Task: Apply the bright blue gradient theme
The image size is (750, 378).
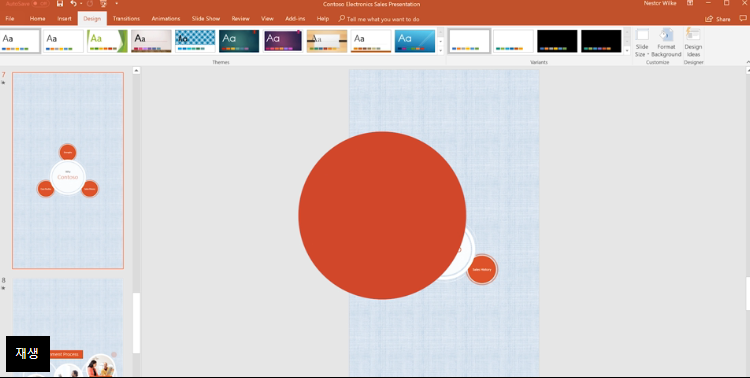Action: click(415, 41)
